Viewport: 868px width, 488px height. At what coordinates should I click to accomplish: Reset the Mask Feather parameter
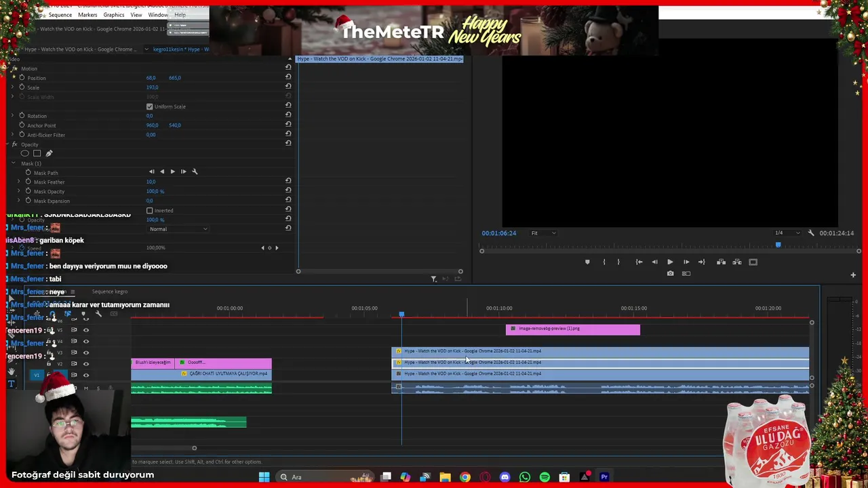point(288,181)
